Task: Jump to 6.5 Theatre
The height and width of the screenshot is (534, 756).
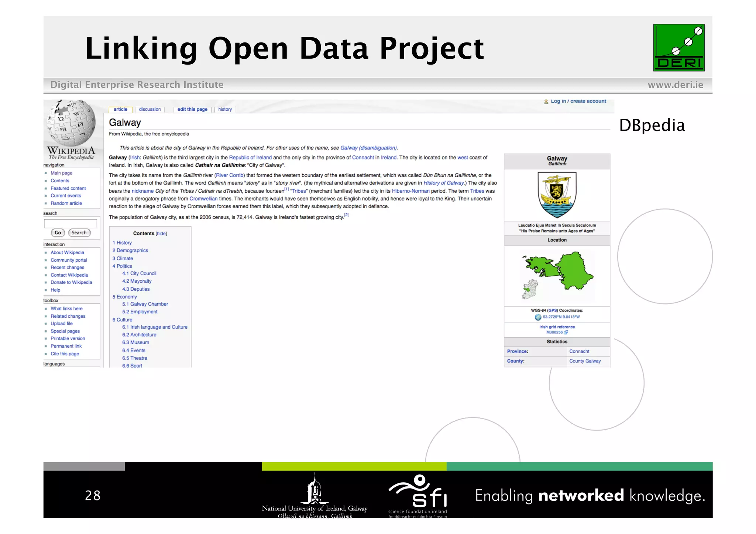Action: coord(135,358)
